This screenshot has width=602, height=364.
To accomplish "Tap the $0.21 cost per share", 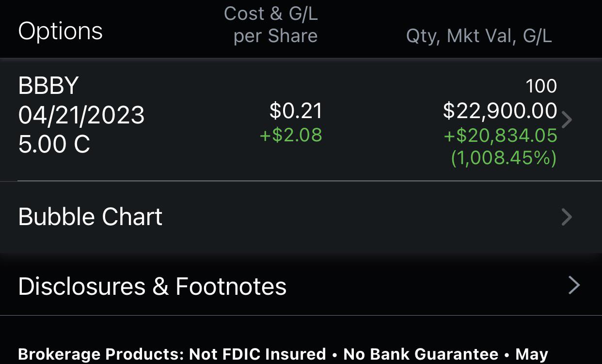I will pyautogui.click(x=296, y=111).
